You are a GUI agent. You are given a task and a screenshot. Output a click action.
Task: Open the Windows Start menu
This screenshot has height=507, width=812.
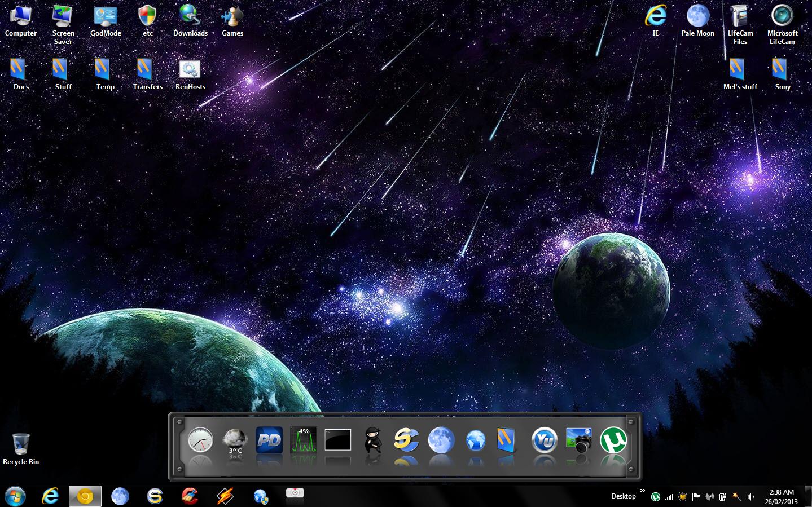pos(15,496)
